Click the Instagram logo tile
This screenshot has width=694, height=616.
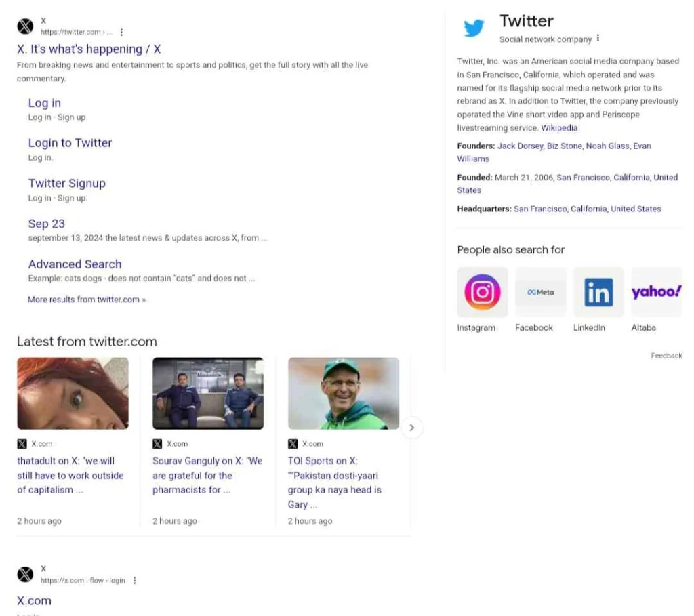click(x=483, y=292)
